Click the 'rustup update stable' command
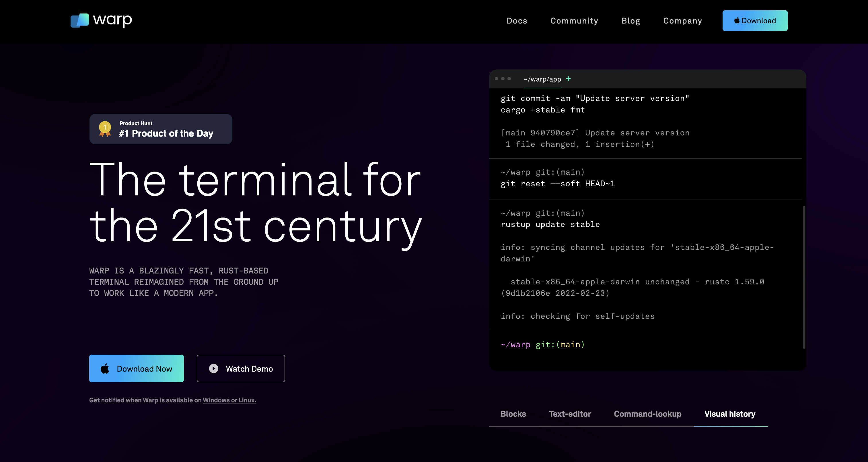 coord(550,224)
